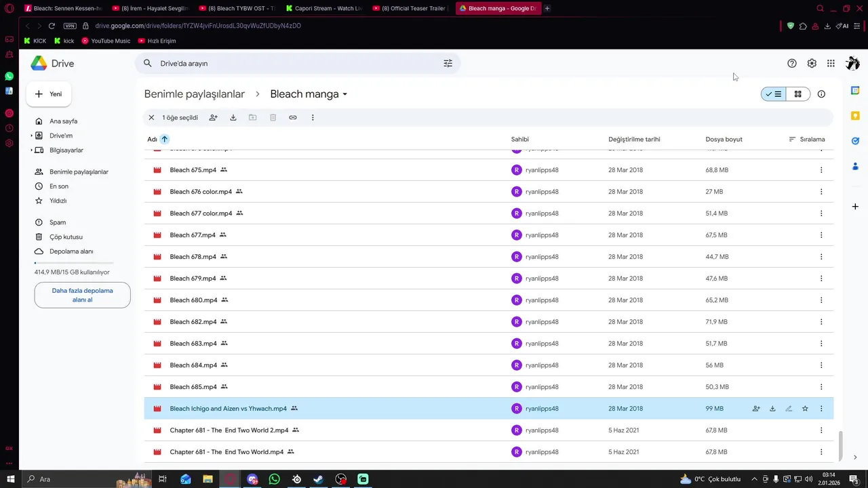Go to Ana sayfa
This screenshot has height=488, width=868.
coord(63,121)
